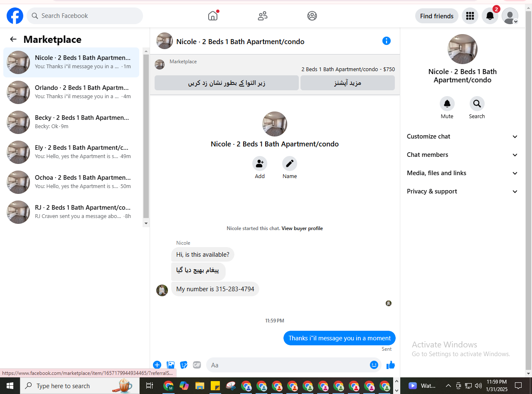Click the زیر التوا کے بطور نشان زد کریں button
Viewport: 532px width, 394px height.
[227, 83]
